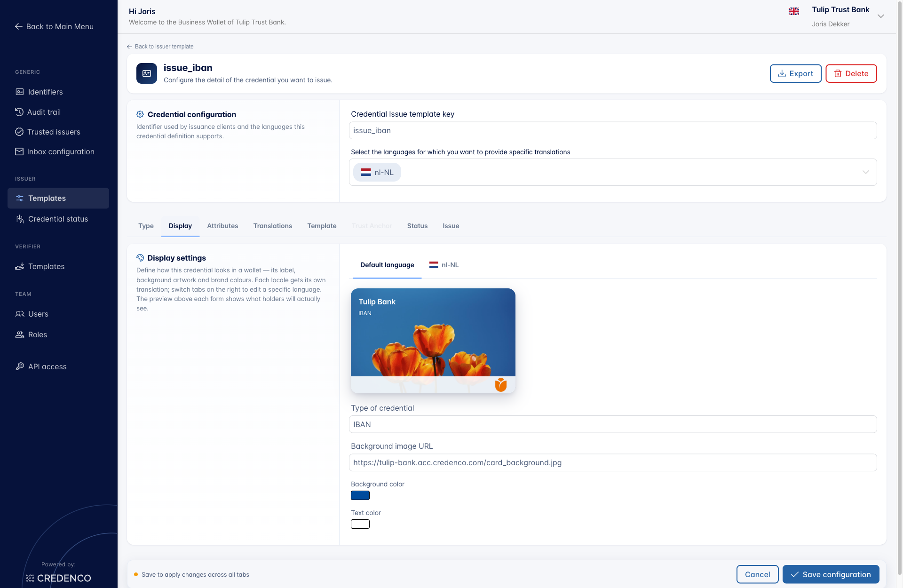Switch to the nl-NL display language tab
Image resolution: width=903 pixels, height=588 pixels.
(444, 265)
